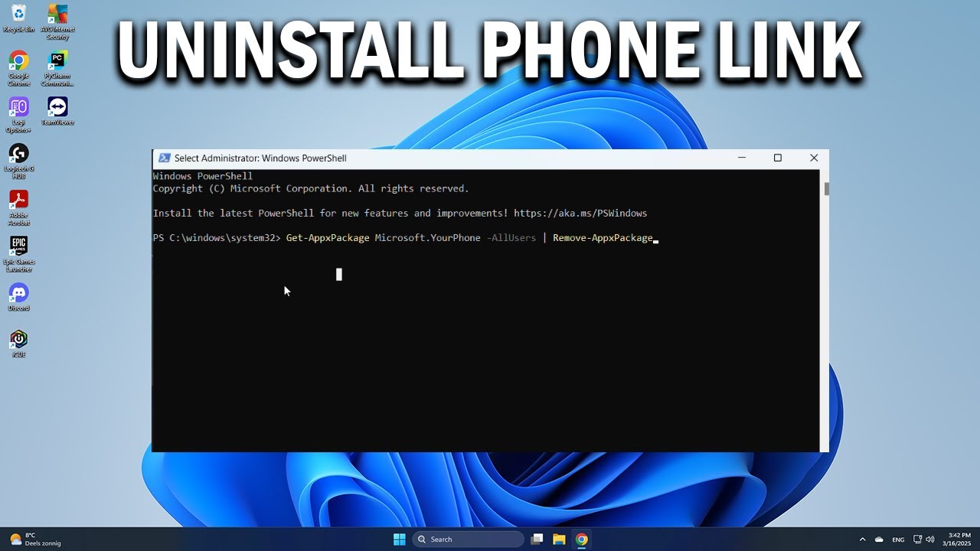Open the Windows Start menu
The width and height of the screenshot is (980, 551).
point(399,539)
